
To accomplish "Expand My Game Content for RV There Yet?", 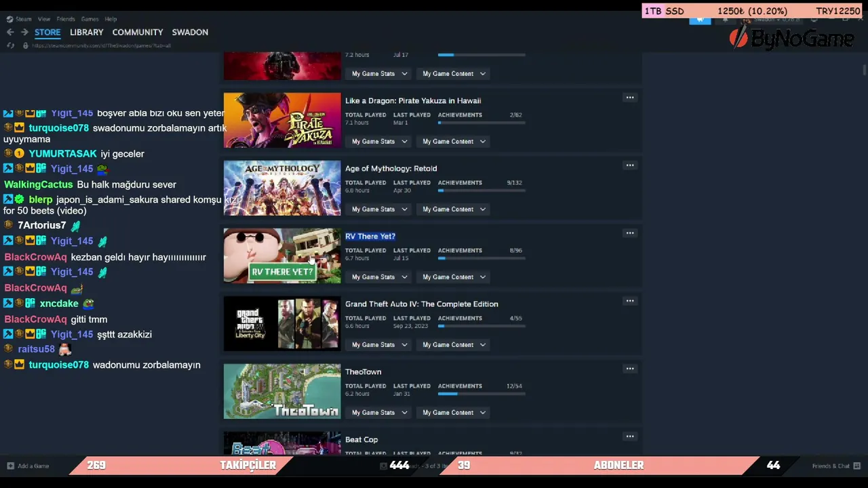I will (x=454, y=277).
